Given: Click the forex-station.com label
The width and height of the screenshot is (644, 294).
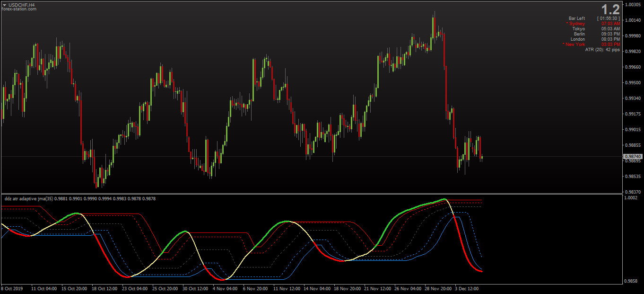Looking at the screenshot, I should pyautogui.click(x=19, y=9).
